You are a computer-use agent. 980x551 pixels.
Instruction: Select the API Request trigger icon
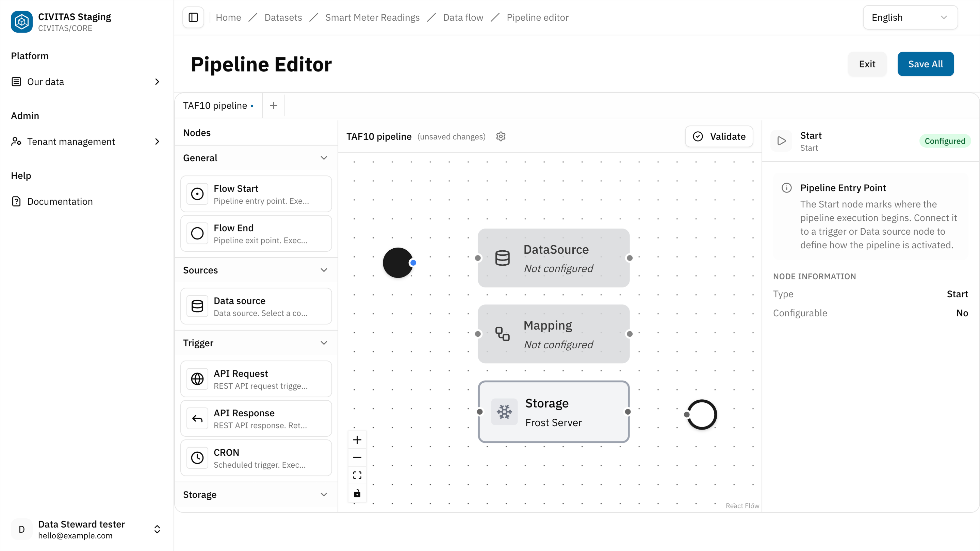[x=197, y=379]
